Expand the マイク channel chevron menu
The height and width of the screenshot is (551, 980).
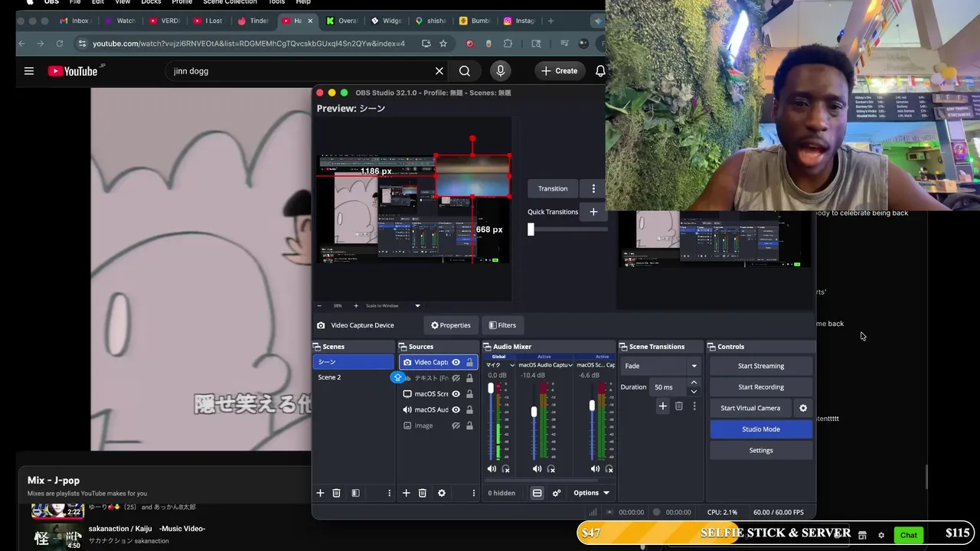tap(512, 366)
